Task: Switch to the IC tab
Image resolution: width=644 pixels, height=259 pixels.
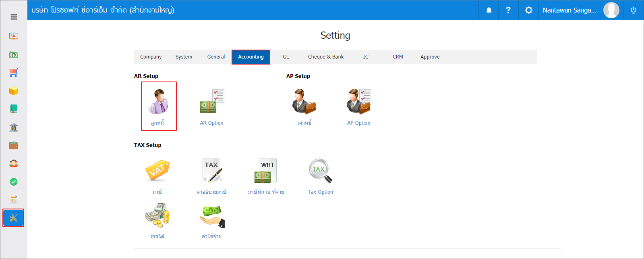Action: [366, 57]
